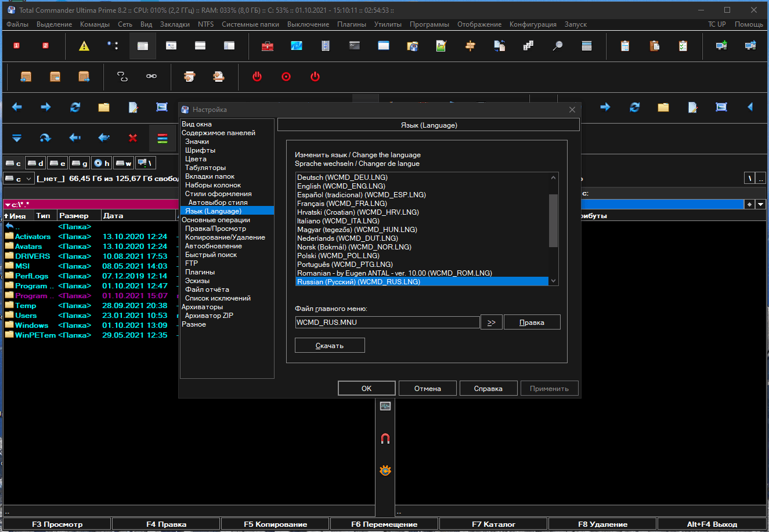The height and width of the screenshot is (532, 769).
Task: Click the Отмена button
Action: coord(428,388)
